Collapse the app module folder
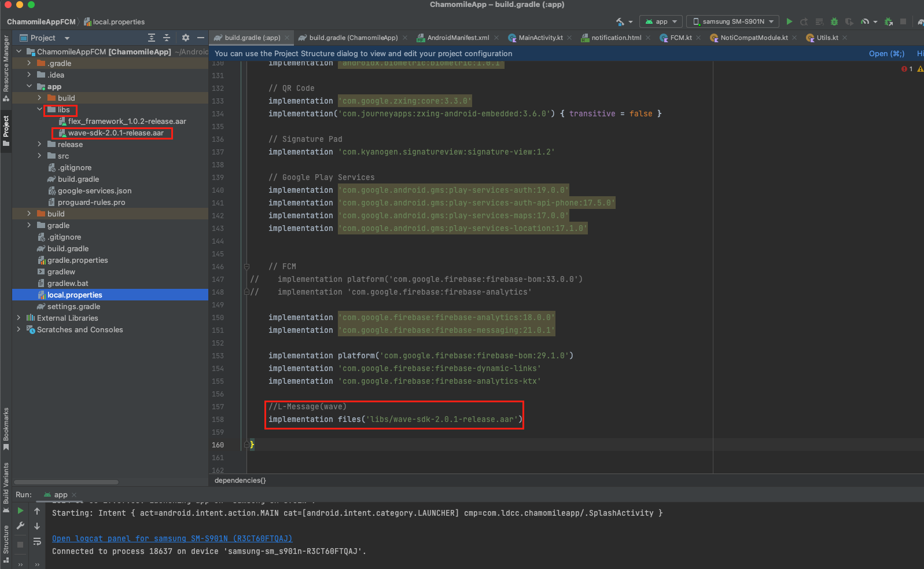 point(30,86)
